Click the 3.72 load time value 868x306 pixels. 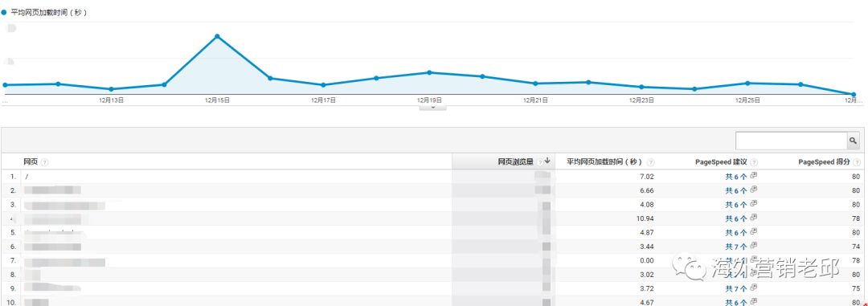click(646, 289)
